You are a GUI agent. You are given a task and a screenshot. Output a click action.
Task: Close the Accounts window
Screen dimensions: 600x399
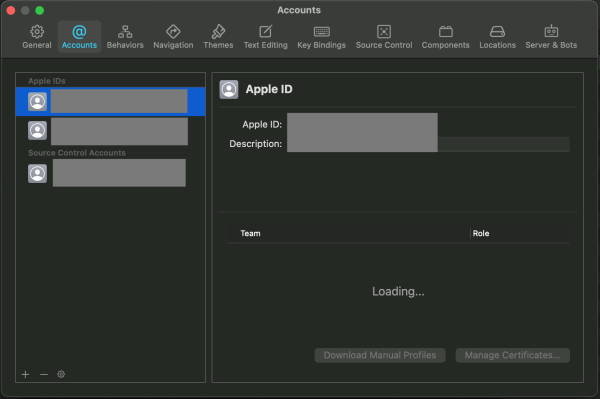(x=11, y=10)
